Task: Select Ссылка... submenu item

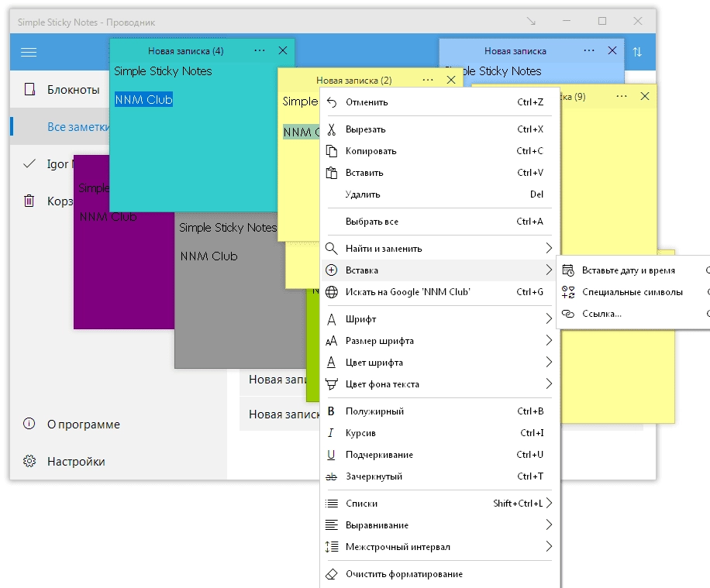Action: click(633, 314)
